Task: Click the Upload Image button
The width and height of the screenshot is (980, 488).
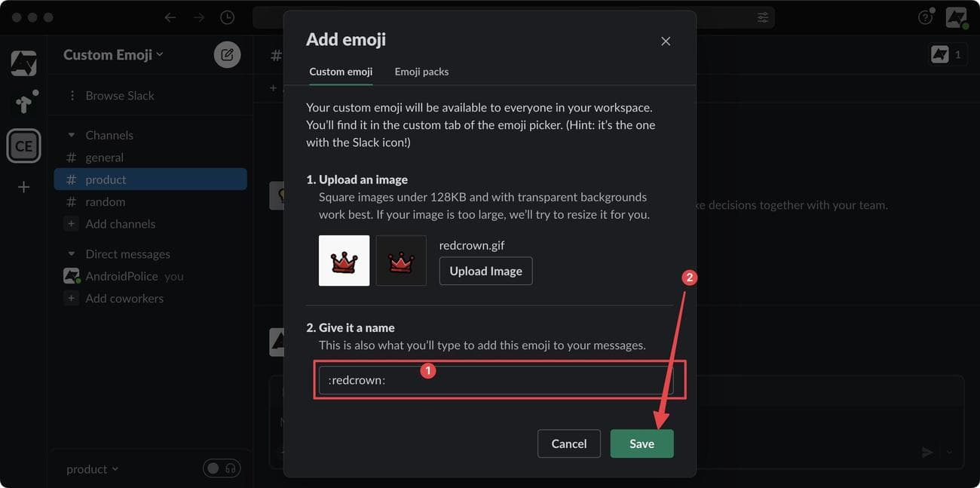Action: tap(485, 270)
